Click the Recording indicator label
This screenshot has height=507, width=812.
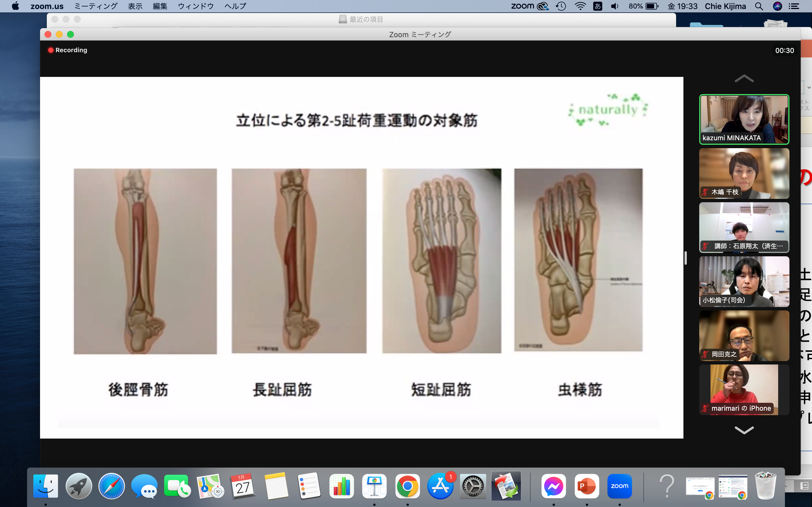click(71, 50)
